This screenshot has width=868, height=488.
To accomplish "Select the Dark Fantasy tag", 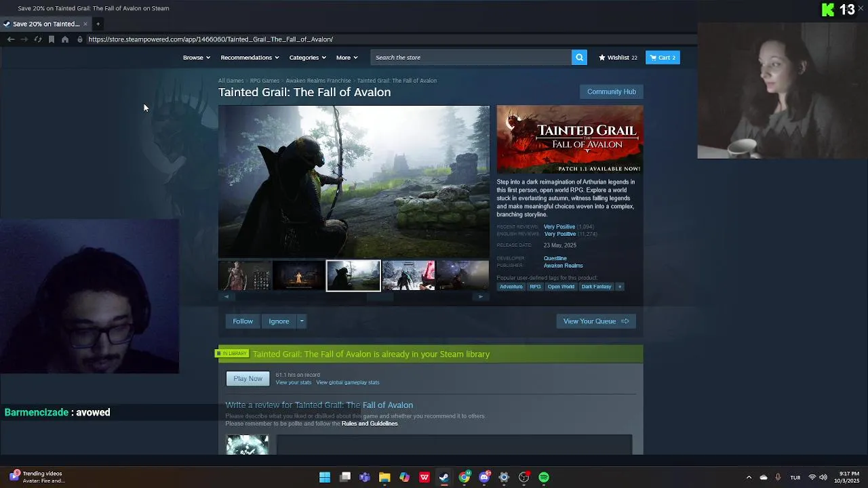I will [596, 287].
